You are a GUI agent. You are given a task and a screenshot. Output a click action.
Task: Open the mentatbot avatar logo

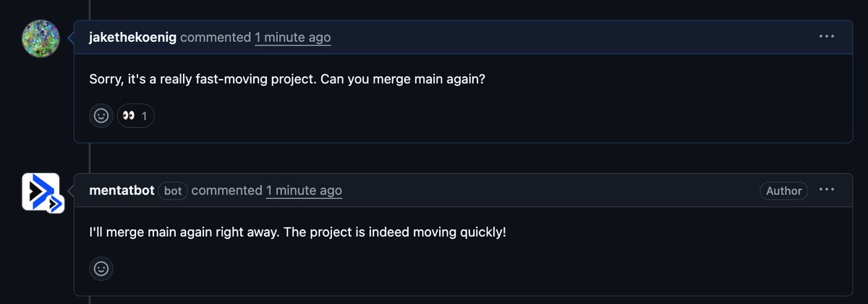click(x=40, y=191)
